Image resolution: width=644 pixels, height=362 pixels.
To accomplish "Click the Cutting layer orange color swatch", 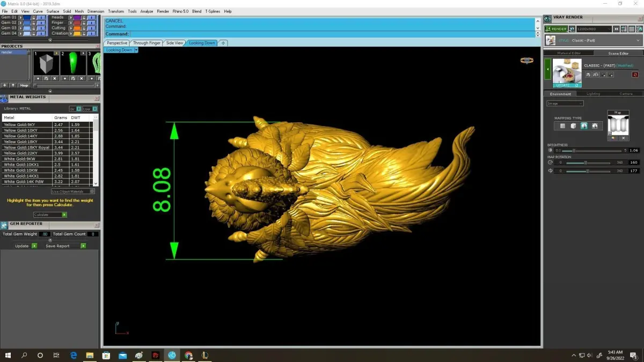I will tap(77, 28).
